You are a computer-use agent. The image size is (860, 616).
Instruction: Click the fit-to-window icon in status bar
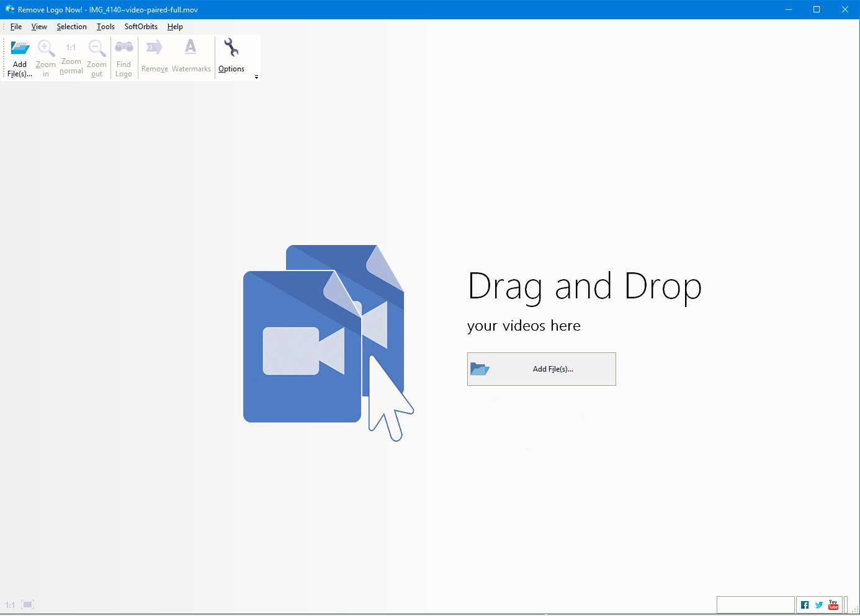point(27,605)
